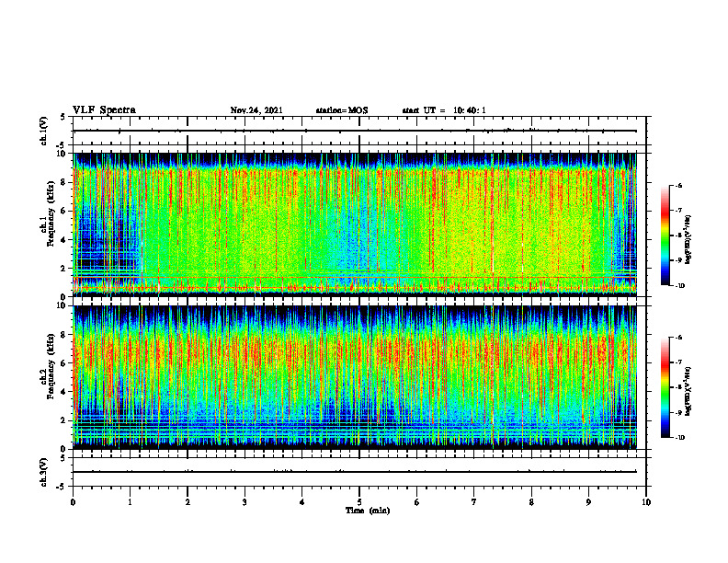728x563 pixels.
Task: Click the ch.2 frequency tick label "2"
Action: click(63, 420)
